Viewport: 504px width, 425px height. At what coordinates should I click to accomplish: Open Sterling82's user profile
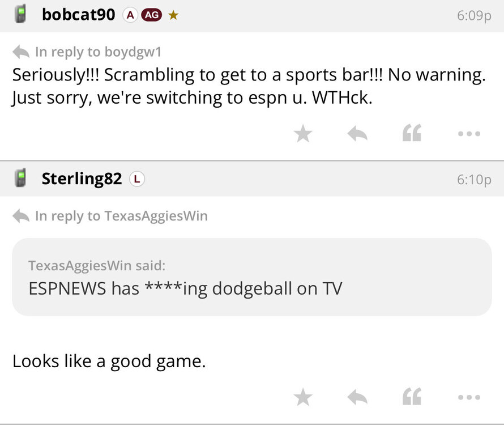tap(82, 179)
